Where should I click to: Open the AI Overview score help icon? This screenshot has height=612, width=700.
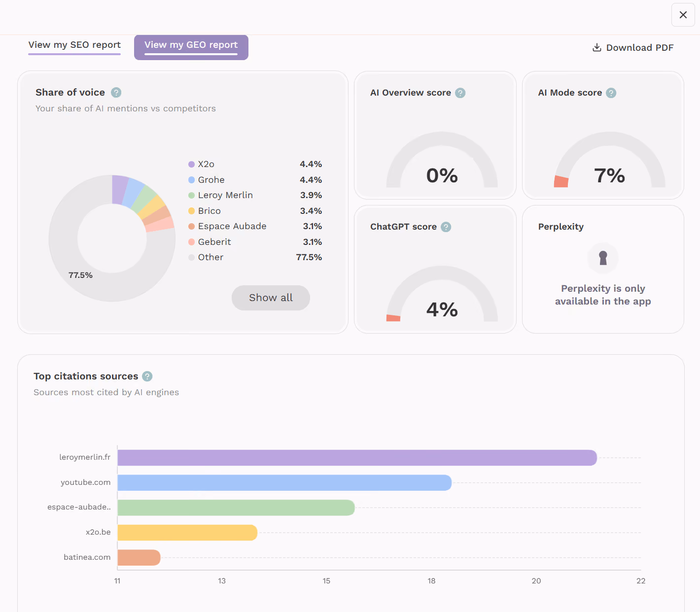(x=460, y=93)
